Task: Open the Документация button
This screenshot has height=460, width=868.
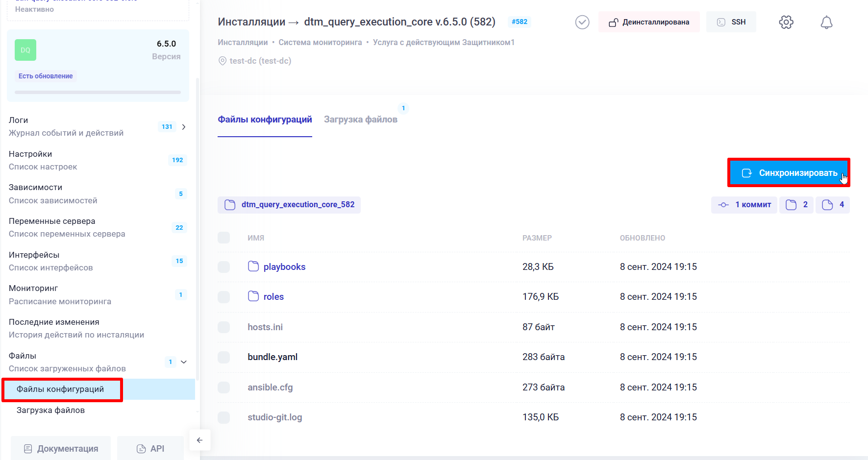Action: click(61, 448)
